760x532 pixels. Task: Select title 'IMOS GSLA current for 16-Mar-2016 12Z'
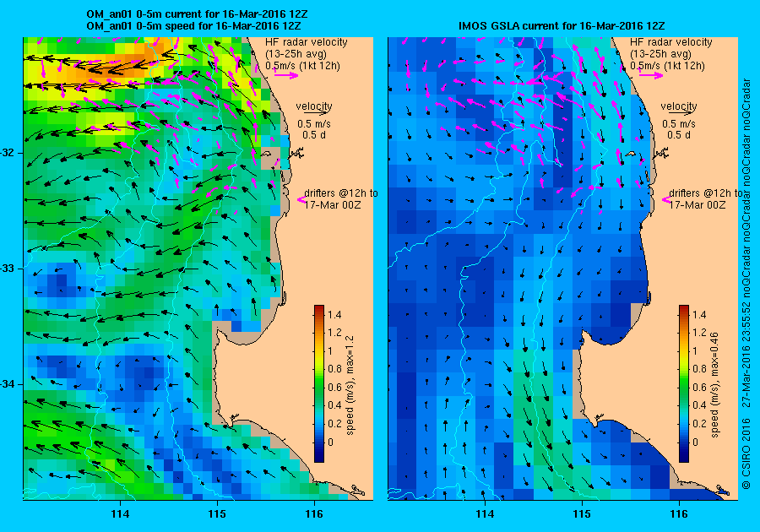point(562,25)
